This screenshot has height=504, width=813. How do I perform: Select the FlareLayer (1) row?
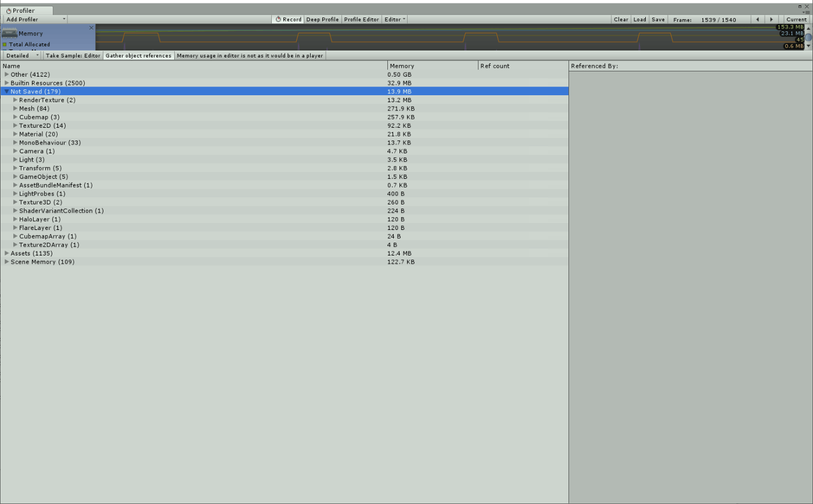(x=284, y=228)
